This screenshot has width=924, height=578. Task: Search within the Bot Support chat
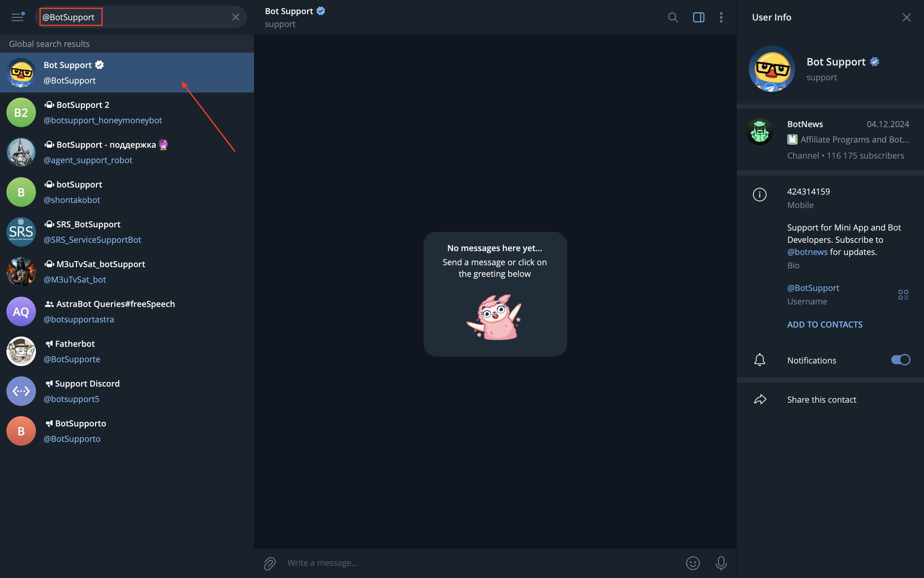pyautogui.click(x=673, y=17)
